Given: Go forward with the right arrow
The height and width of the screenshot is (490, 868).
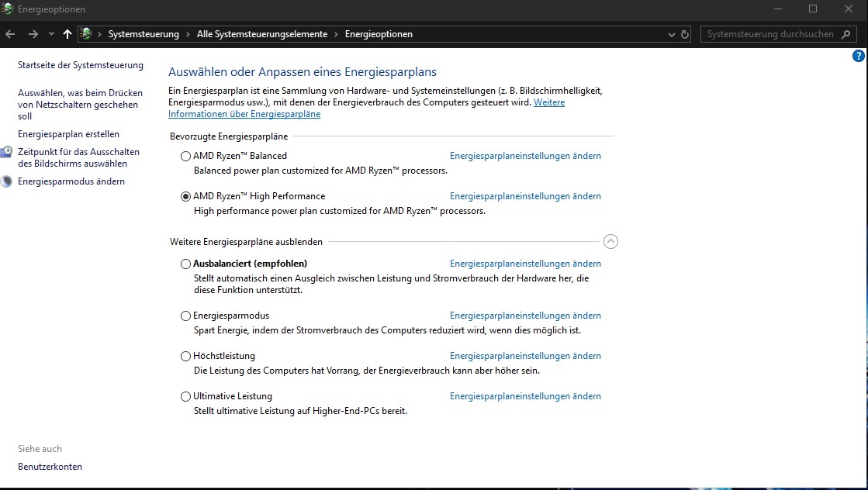Looking at the screenshot, I should (33, 34).
